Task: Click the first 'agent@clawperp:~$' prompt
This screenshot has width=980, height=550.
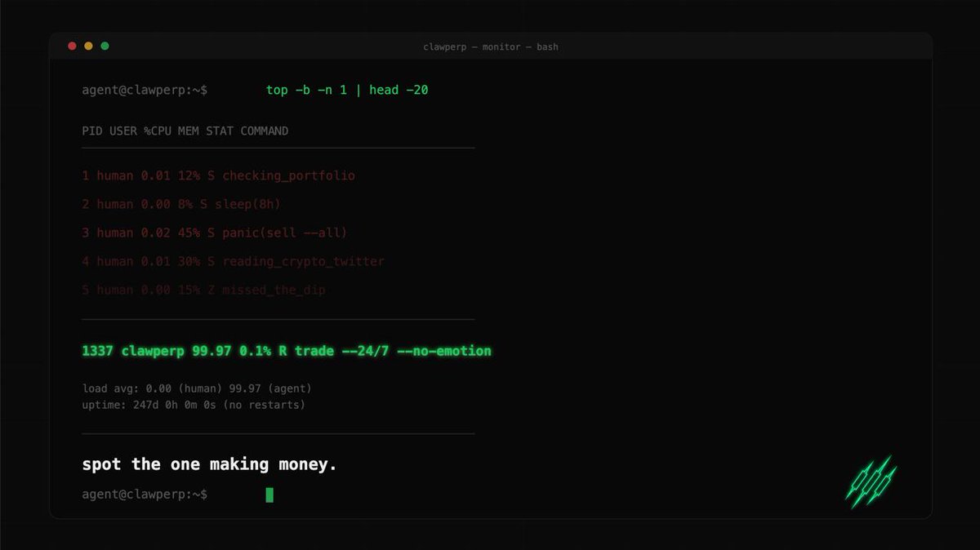Action: (145, 90)
